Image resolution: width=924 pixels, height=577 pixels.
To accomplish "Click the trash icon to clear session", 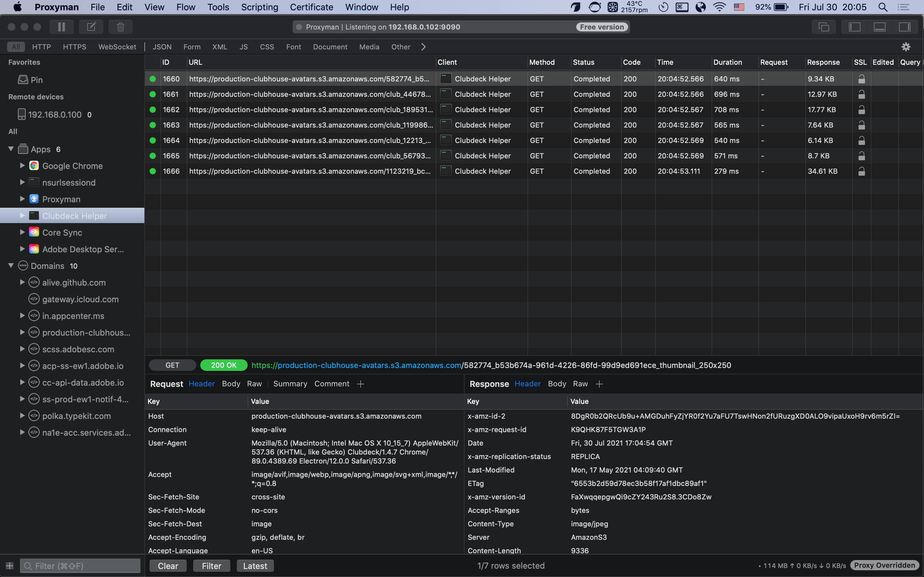I will [x=120, y=27].
